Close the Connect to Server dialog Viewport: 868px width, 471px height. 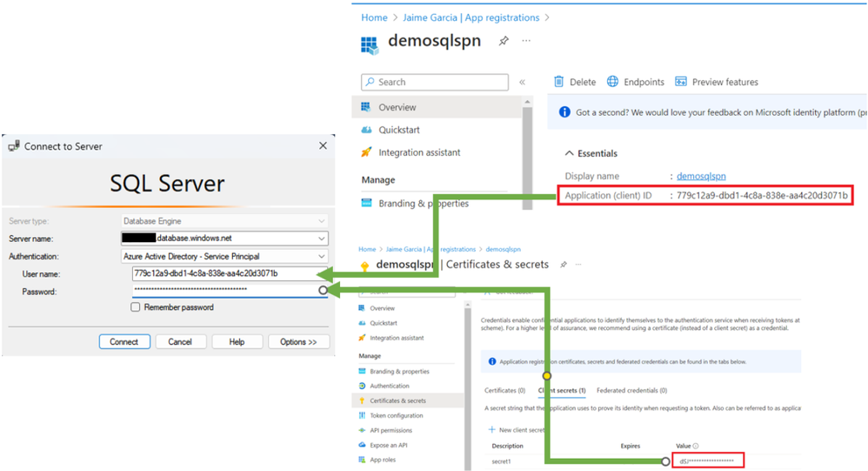324,145
